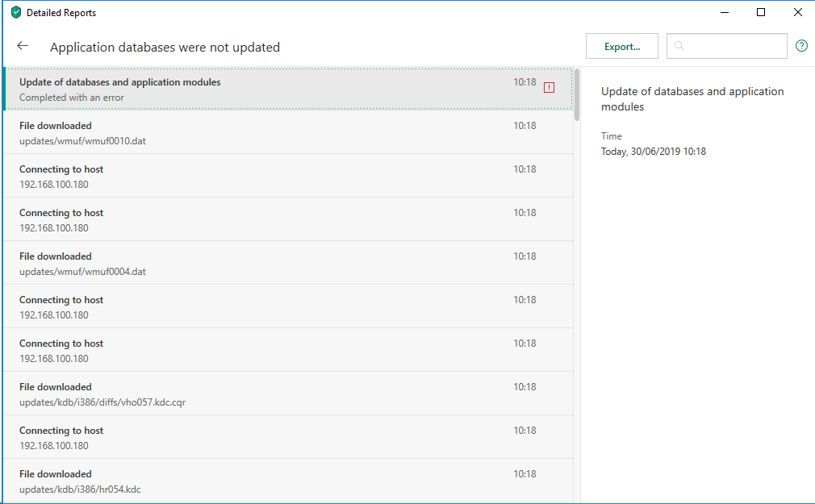
Task: Click the back arrow icon
Action: (x=23, y=46)
